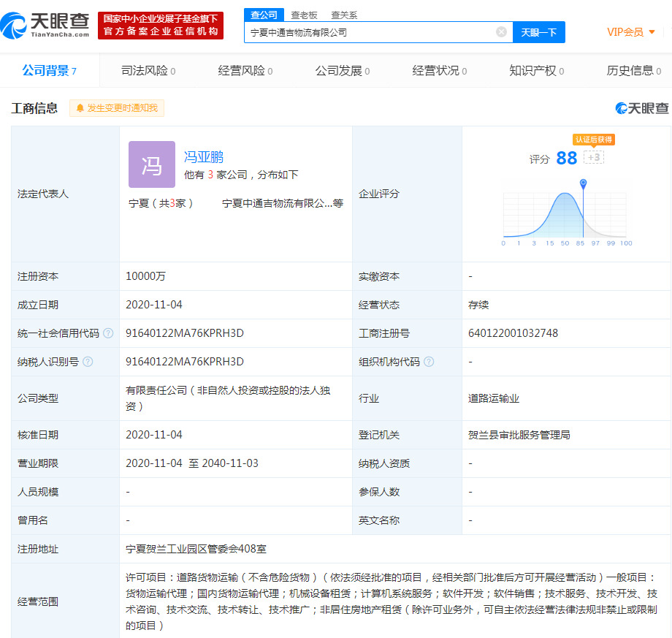Click the purple 冯 avatar thumbnail

point(152,164)
